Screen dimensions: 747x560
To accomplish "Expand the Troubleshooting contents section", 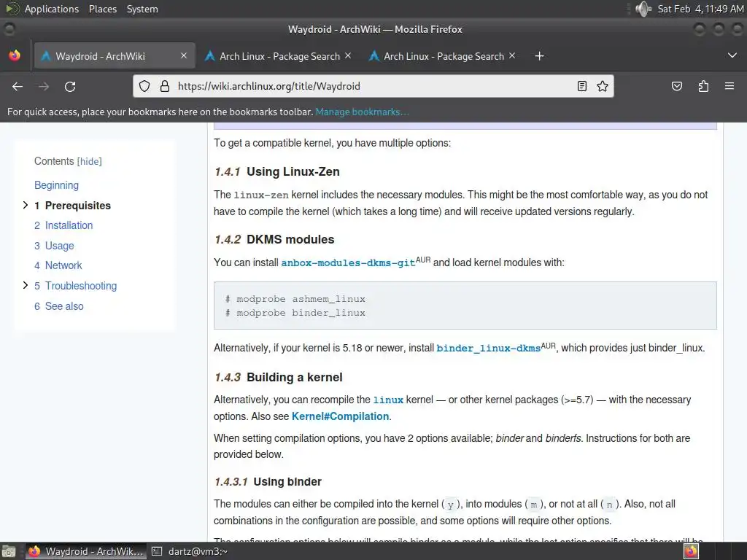I will (26, 285).
